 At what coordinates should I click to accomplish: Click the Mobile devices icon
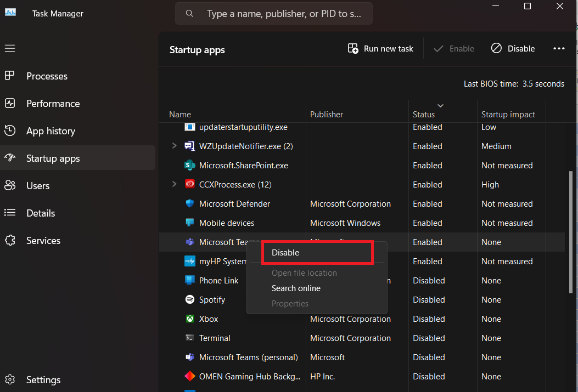pyautogui.click(x=189, y=223)
